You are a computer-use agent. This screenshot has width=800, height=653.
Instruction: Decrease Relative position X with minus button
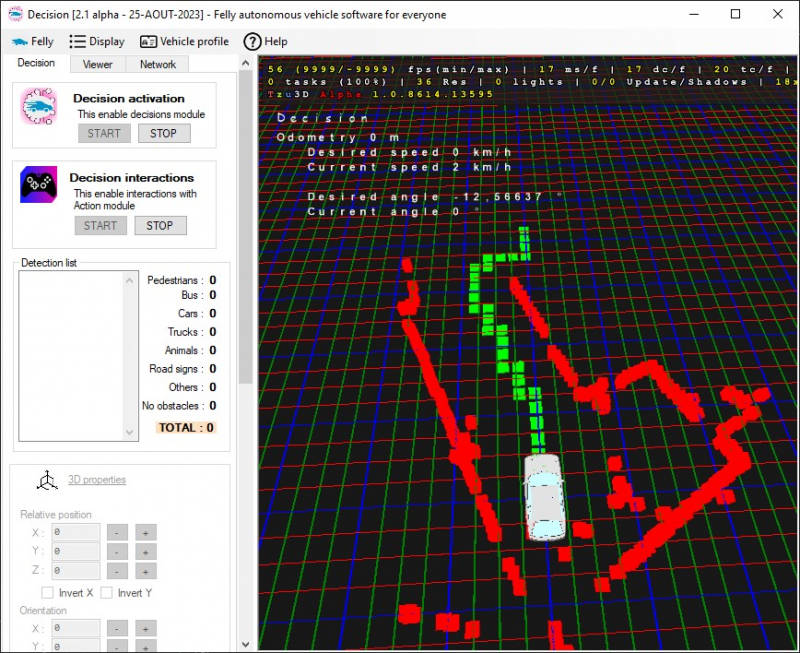pyautogui.click(x=117, y=533)
